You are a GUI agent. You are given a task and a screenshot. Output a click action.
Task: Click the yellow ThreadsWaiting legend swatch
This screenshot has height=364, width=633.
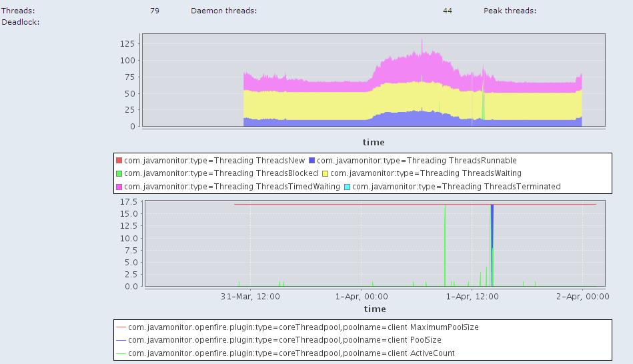(x=325, y=173)
